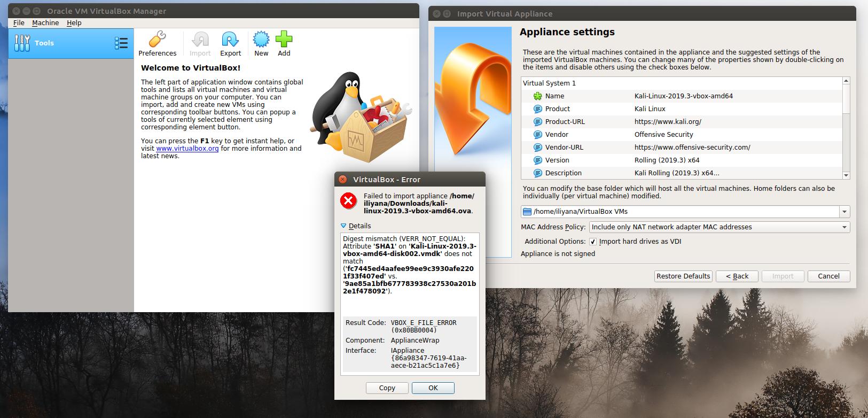Select the Kali-Linux-2019.3-vbox-amd64 name value

click(684, 96)
